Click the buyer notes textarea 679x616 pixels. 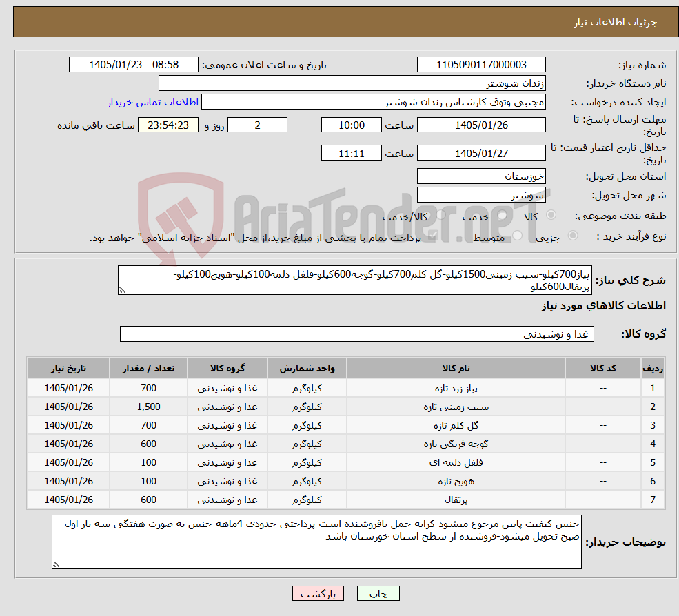tap(316, 542)
